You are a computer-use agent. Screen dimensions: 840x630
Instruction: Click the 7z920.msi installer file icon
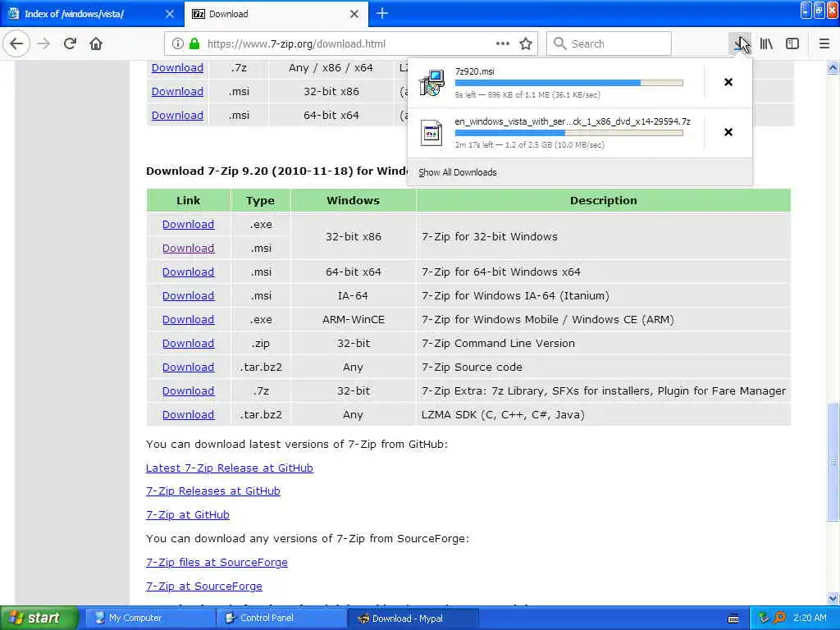[x=431, y=83]
